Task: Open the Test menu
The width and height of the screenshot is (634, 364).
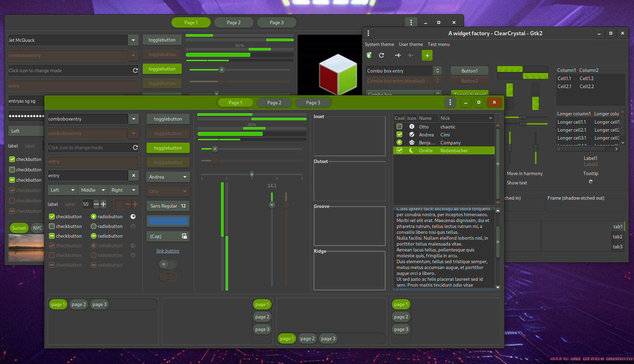Action: point(438,44)
